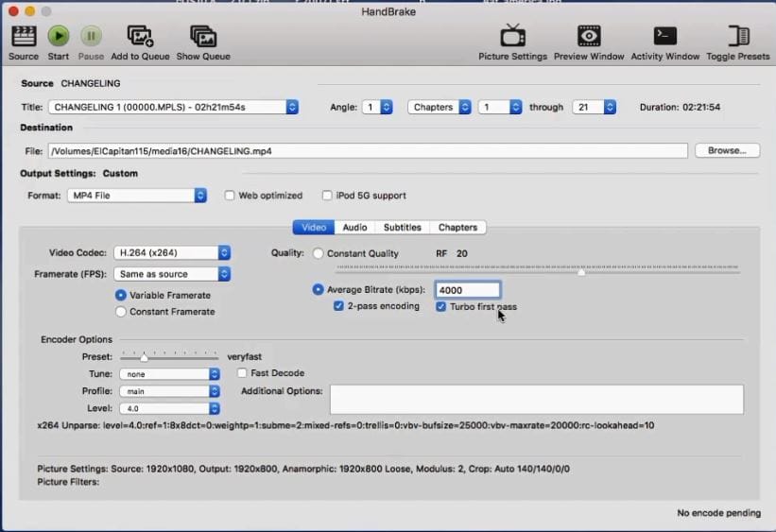Open the Video Codec H.264 dropdown

[171, 252]
